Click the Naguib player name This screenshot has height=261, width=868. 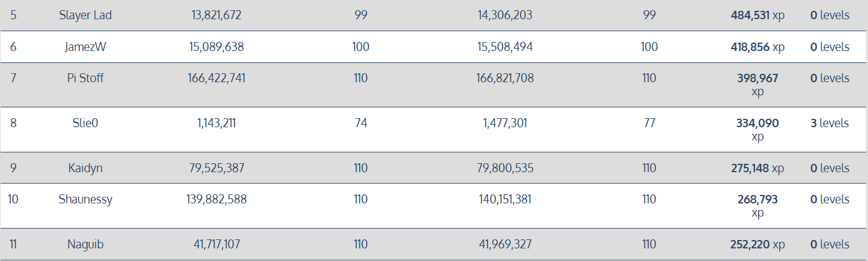click(x=85, y=244)
